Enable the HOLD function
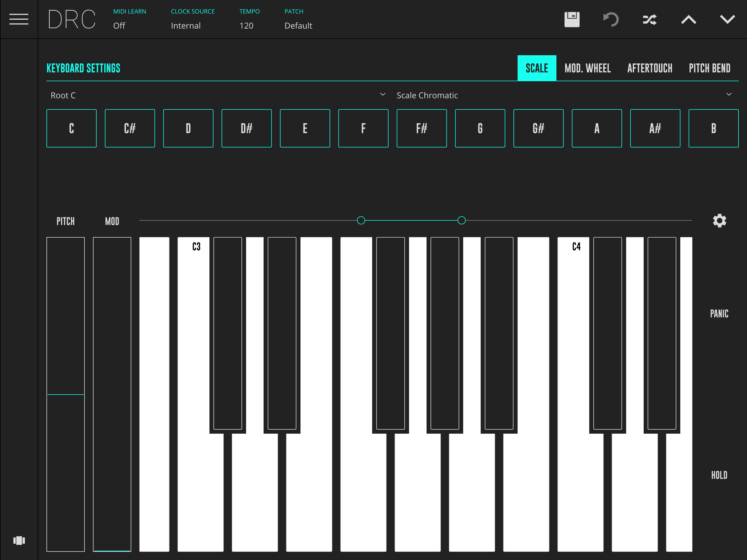Viewport: 747px width, 560px height. click(x=719, y=475)
